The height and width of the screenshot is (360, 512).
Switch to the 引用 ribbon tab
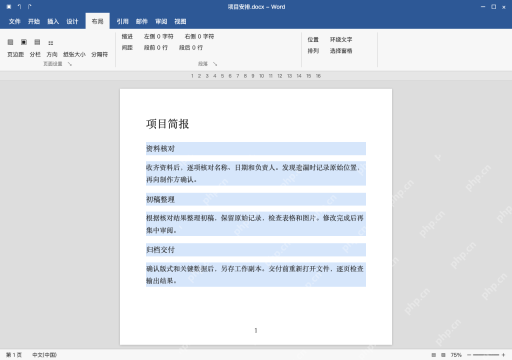pos(122,22)
